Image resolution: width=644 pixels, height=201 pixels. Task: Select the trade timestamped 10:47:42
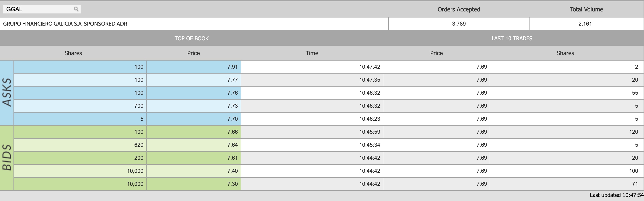(443, 67)
